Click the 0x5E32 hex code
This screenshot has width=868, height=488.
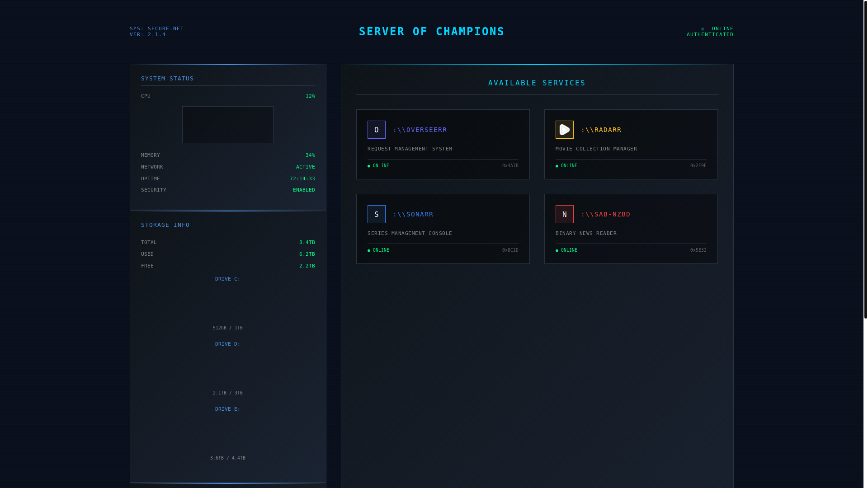(x=698, y=250)
